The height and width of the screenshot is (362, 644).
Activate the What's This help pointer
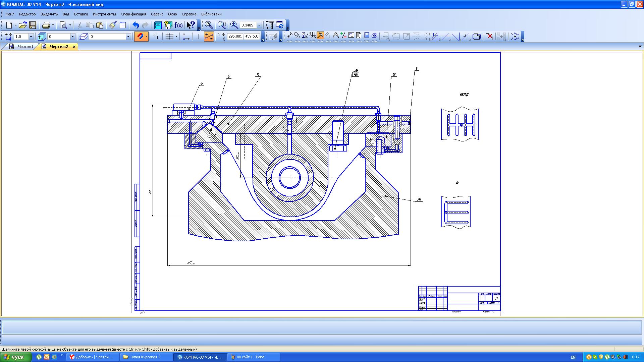click(x=191, y=25)
